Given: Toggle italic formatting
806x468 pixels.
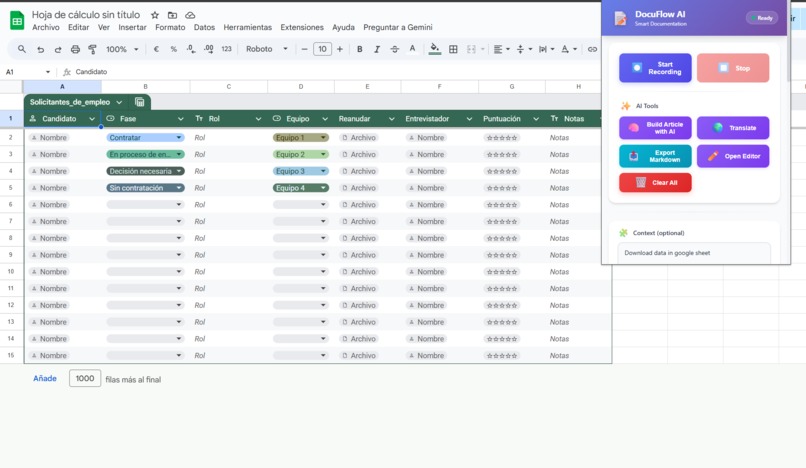Looking at the screenshot, I should tap(377, 49).
